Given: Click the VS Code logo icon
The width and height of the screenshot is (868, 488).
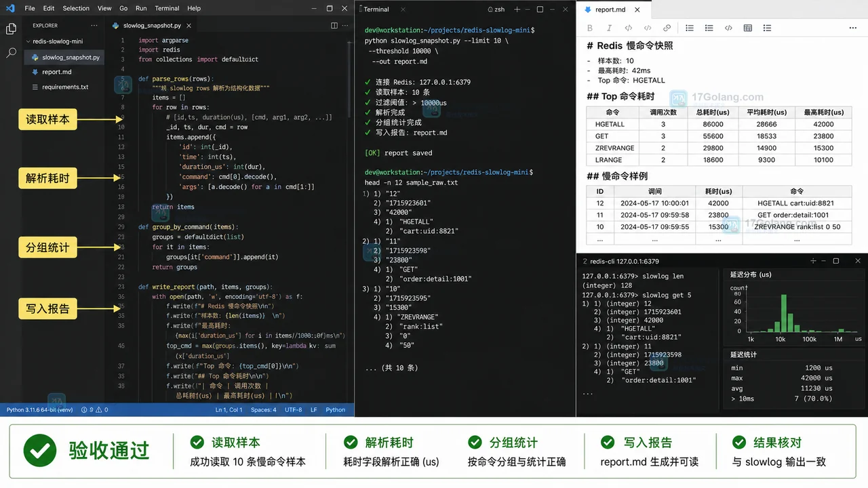Looking at the screenshot, I should point(10,8).
